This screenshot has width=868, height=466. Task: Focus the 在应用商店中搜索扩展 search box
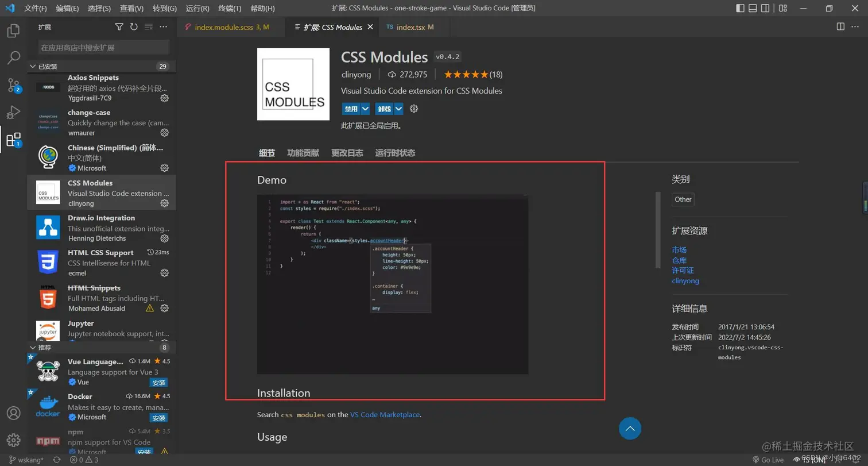click(x=104, y=47)
